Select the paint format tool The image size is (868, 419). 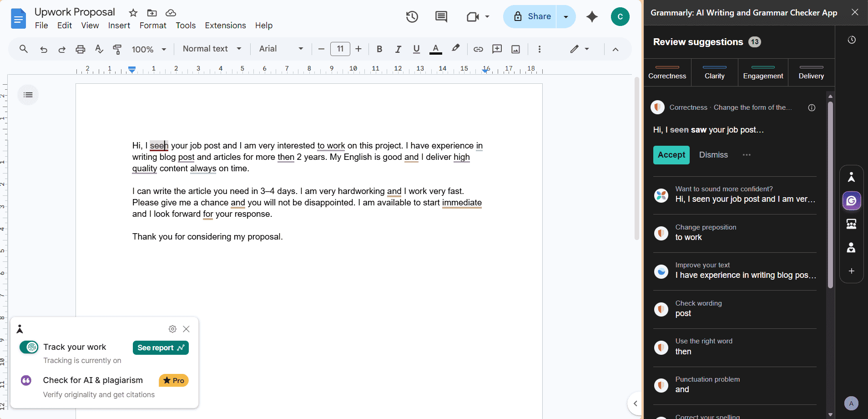coord(117,49)
